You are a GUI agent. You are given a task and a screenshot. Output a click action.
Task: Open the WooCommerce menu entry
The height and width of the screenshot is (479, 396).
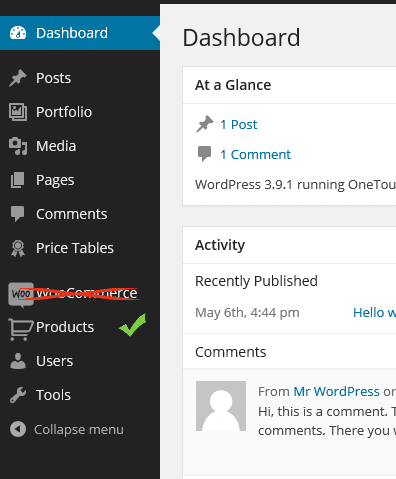[80, 294]
